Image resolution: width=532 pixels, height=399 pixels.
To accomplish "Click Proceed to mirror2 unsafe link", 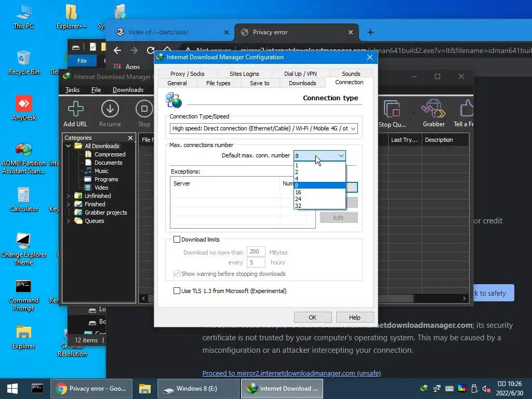I will pyautogui.click(x=291, y=373).
